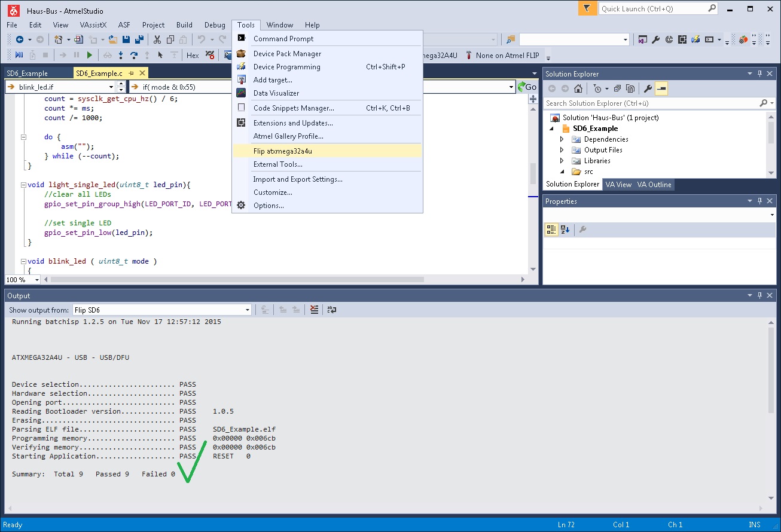Toggle Preview Selected Items in Solution Explorer
The image size is (781, 532).
pos(661,88)
